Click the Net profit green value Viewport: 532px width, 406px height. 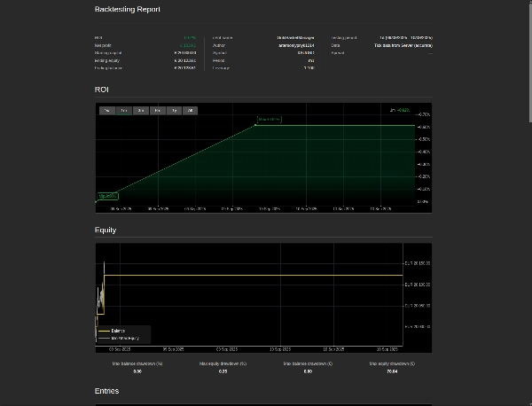pyautogui.click(x=188, y=45)
